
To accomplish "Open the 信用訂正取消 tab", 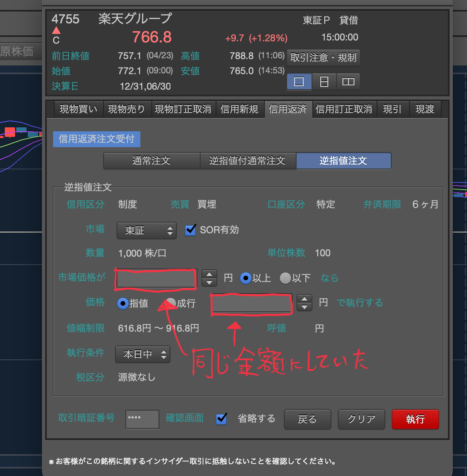I will [344, 109].
